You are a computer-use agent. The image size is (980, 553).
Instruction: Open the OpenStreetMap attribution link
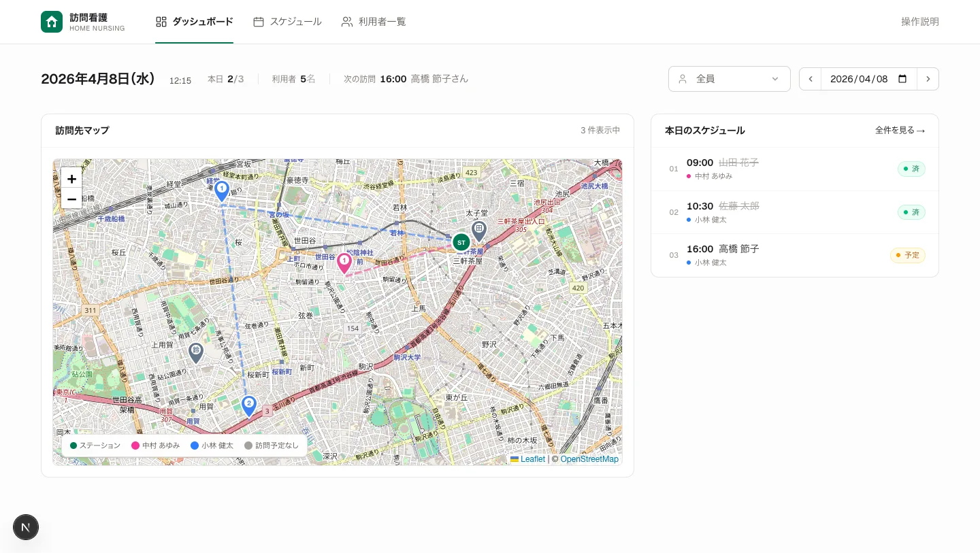pos(589,459)
